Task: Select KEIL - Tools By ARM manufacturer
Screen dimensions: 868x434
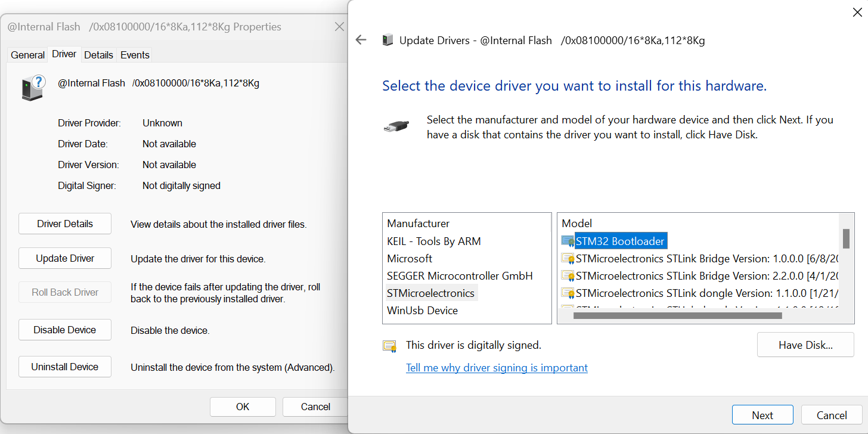Action: tap(433, 241)
